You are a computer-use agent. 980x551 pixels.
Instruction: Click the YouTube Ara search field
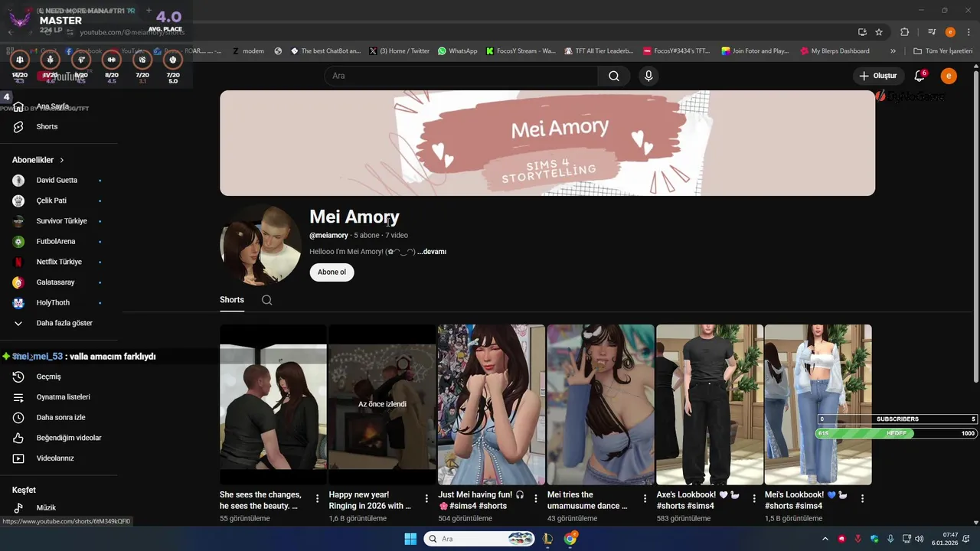coord(461,76)
